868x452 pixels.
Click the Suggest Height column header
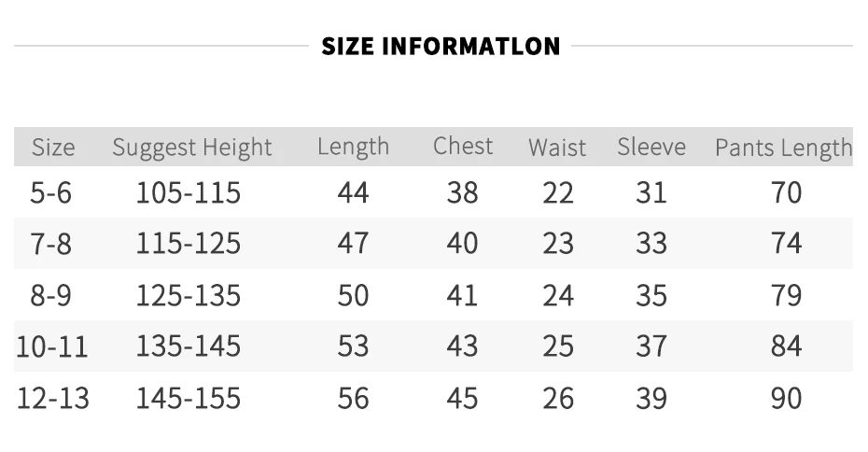[x=192, y=148]
